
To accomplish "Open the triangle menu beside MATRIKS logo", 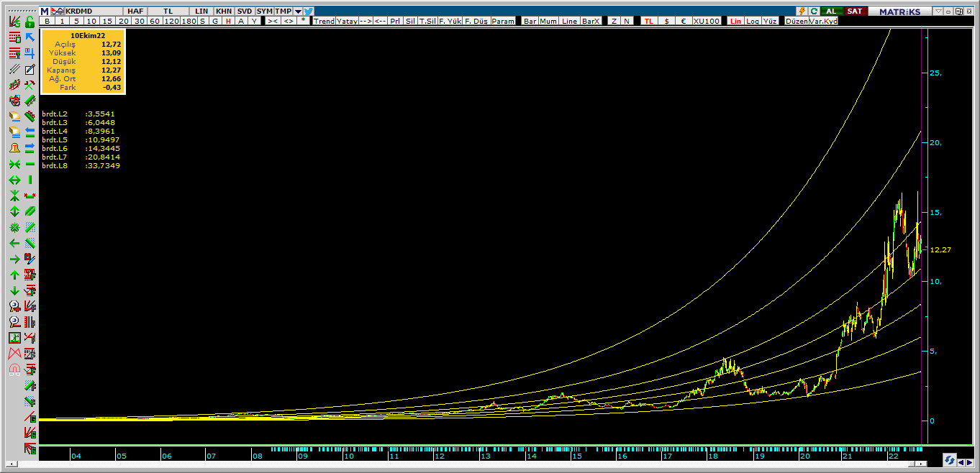I will (x=938, y=12).
